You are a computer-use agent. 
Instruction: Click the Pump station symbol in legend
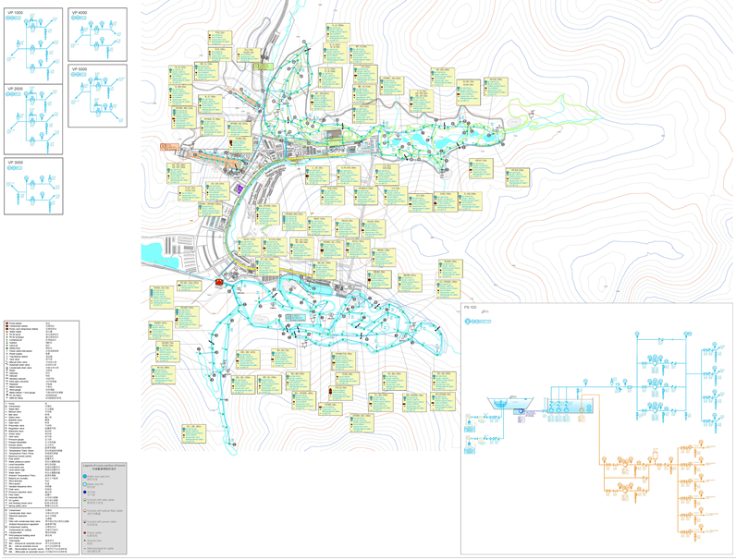[x=8, y=324]
